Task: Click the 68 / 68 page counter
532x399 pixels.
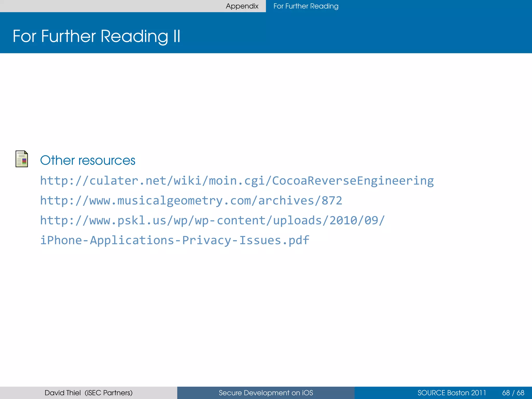Action: 513,393
